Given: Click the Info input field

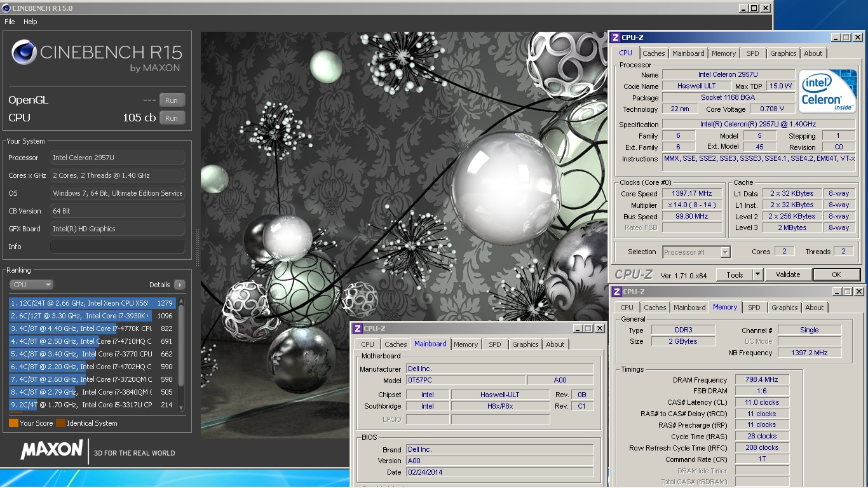Looking at the screenshot, I should tap(118, 247).
